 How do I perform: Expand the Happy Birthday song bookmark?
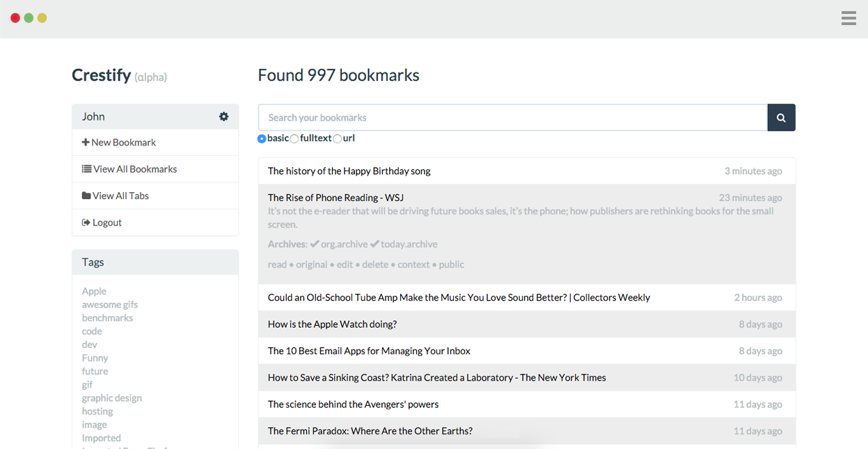349,171
